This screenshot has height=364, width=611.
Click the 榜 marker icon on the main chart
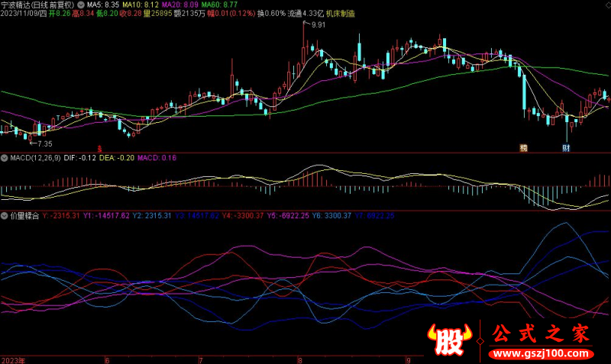pos(524,147)
